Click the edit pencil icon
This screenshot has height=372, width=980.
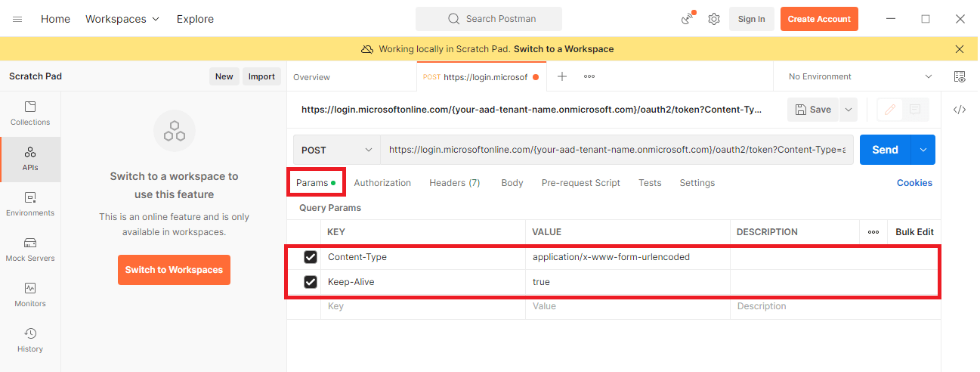coord(890,110)
